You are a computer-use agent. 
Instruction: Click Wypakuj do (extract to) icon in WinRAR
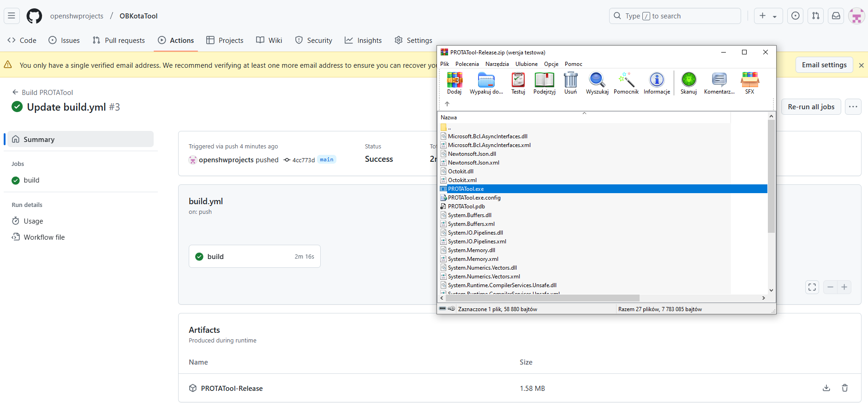pyautogui.click(x=486, y=83)
